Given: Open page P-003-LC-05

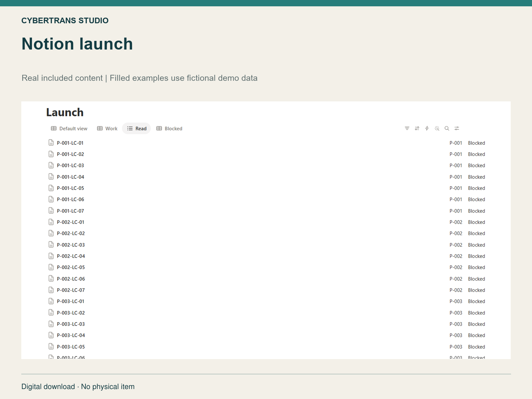Looking at the screenshot, I should coord(71,346).
